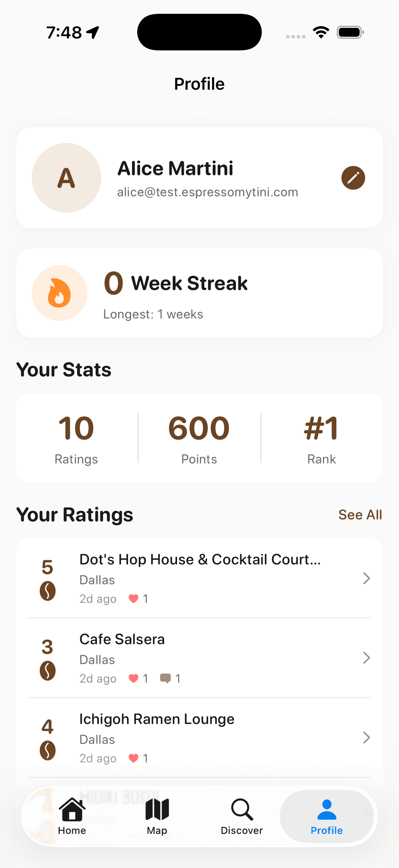Tap the comment bubble on Cafe Salsera
This screenshot has height=868, width=399.
(165, 678)
